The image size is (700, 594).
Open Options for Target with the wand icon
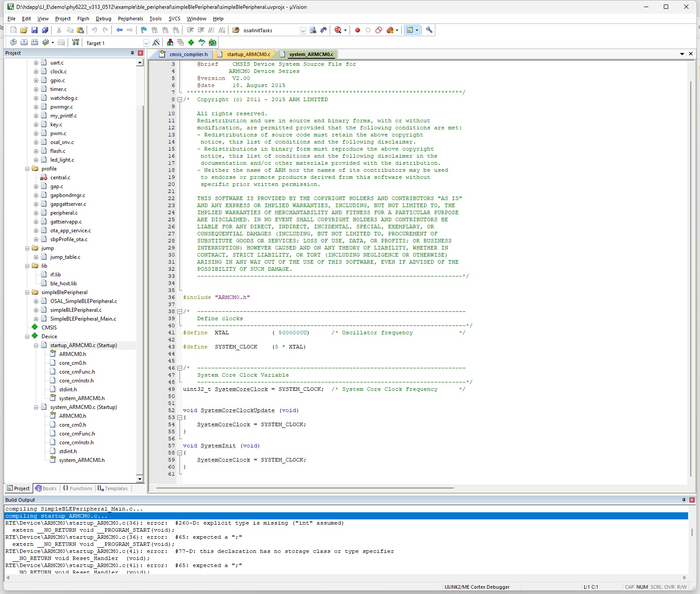[x=156, y=42]
